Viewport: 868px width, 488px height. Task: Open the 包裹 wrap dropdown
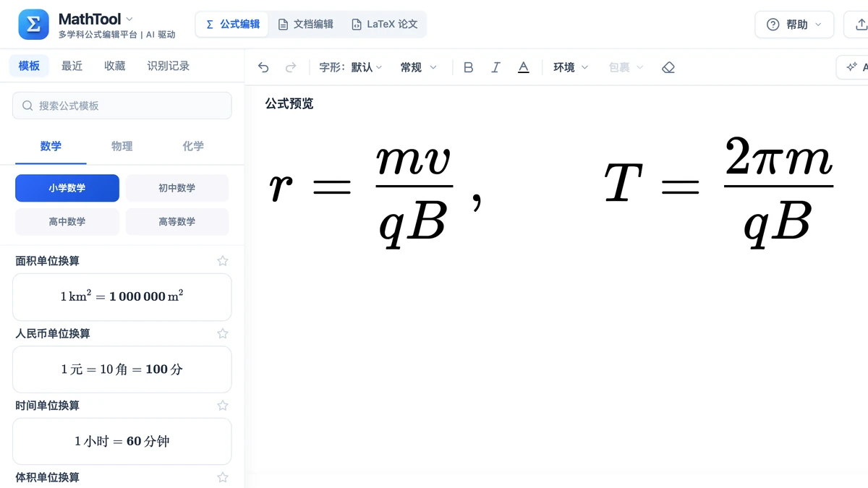click(x=626, y=67)
